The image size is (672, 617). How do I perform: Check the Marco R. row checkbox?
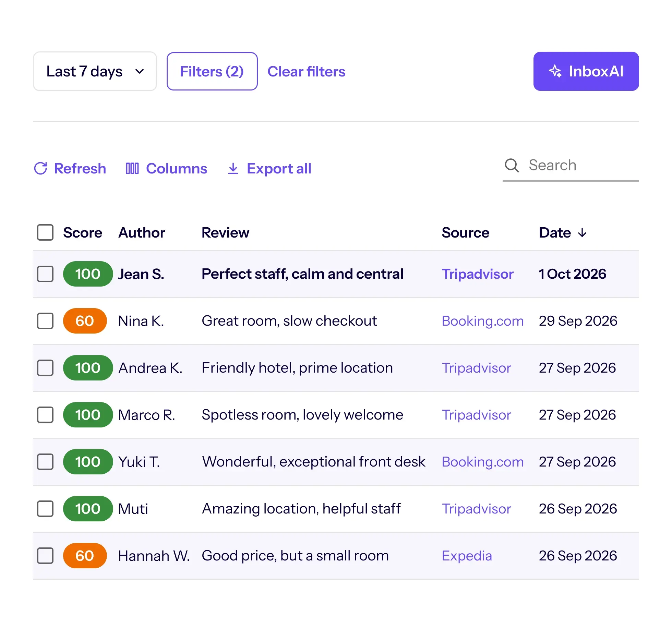point(45,415)
